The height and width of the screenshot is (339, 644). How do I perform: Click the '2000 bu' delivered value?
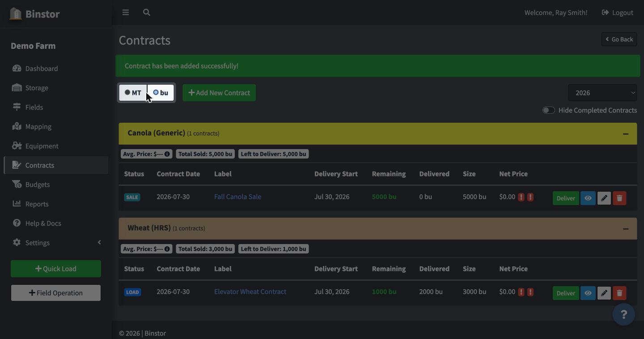point(431,292)
